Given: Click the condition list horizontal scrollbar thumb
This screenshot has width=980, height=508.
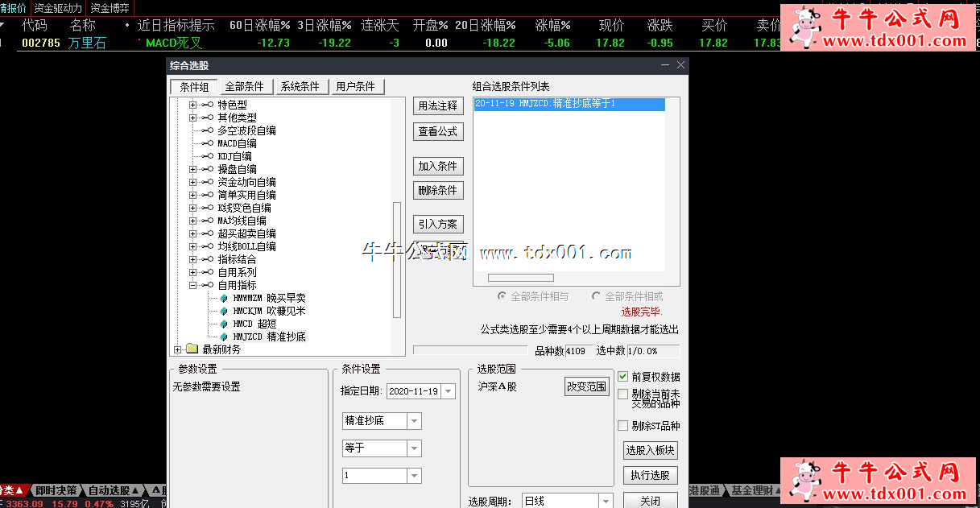Looking at the screenshot, I should 520,278.
